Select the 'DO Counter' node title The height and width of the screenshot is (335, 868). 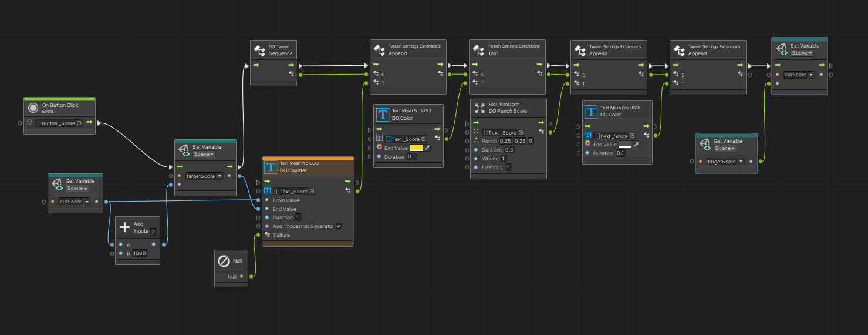[293, 170]
